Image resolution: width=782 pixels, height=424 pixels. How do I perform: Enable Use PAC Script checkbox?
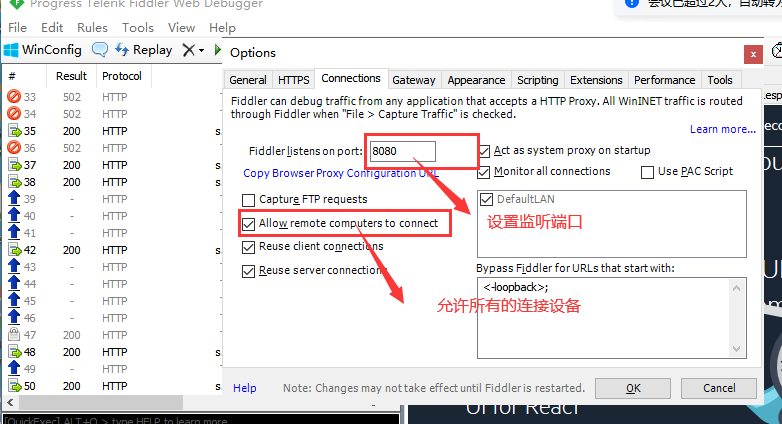click(647, 172)
